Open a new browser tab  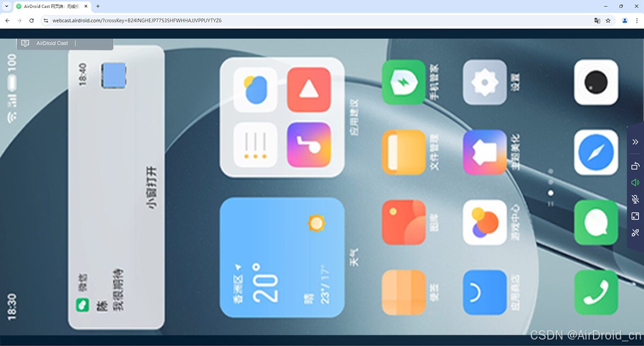[98, 6]
